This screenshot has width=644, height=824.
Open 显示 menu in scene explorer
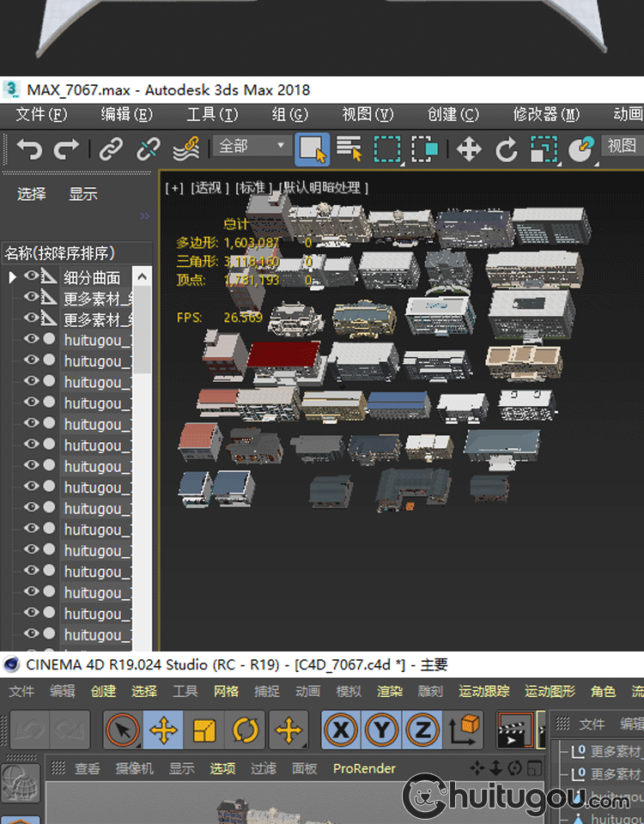point(83,194)
